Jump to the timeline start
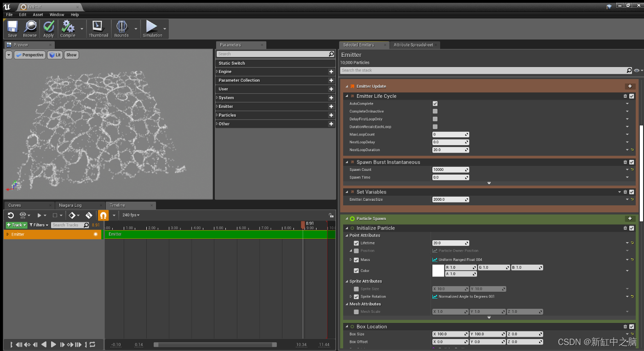The image size is (644, 351). click(11, 345)
